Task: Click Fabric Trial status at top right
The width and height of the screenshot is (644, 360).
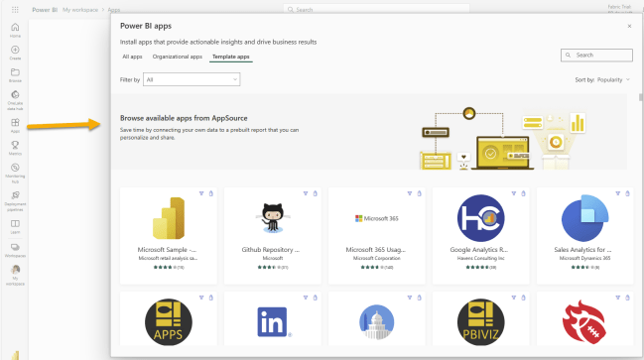Action: click(619, 9)
